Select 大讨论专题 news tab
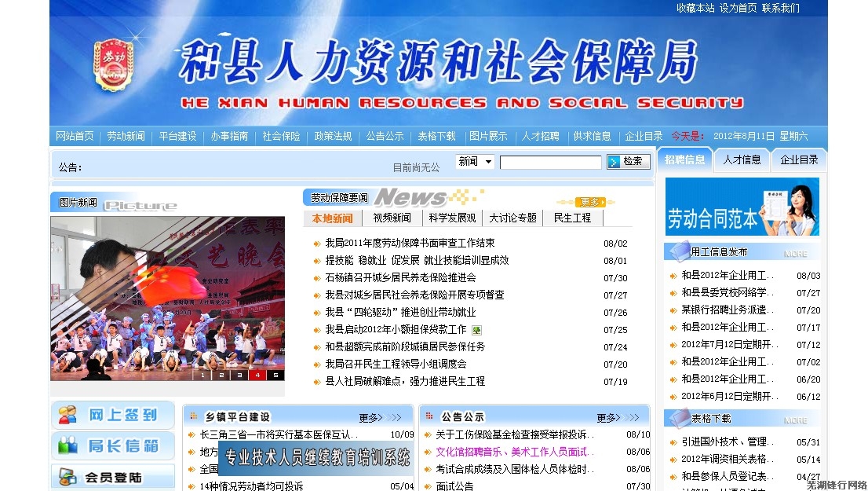Screen dimensions: 868x491 (x=512, y=218)
